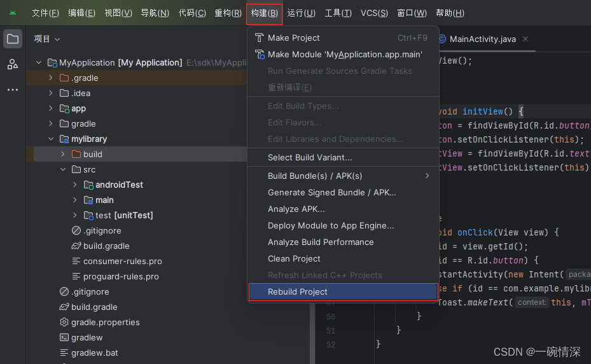
Task: Select Build Variant... menu entry
Action: pos(343,158)
